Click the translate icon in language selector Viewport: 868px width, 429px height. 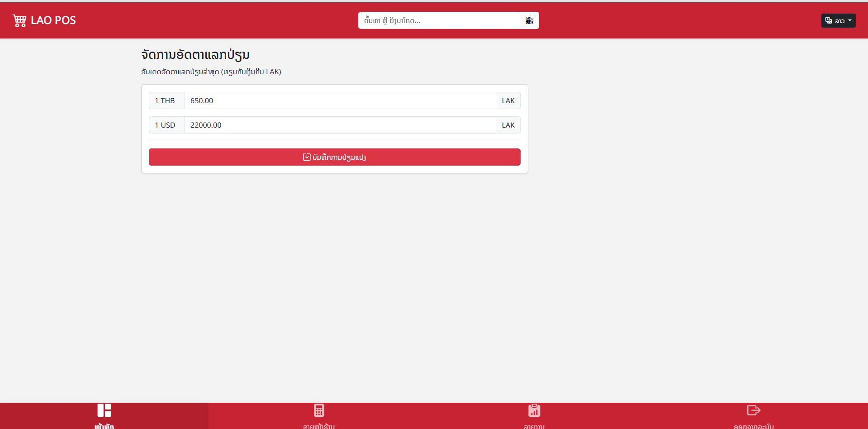point(829,20)
